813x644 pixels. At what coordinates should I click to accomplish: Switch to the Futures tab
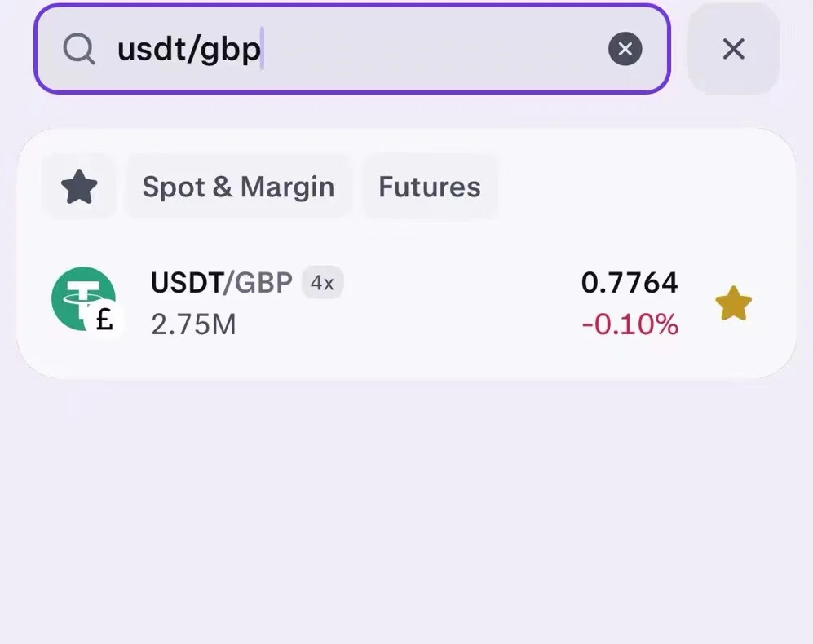click(x=430, y=187)
